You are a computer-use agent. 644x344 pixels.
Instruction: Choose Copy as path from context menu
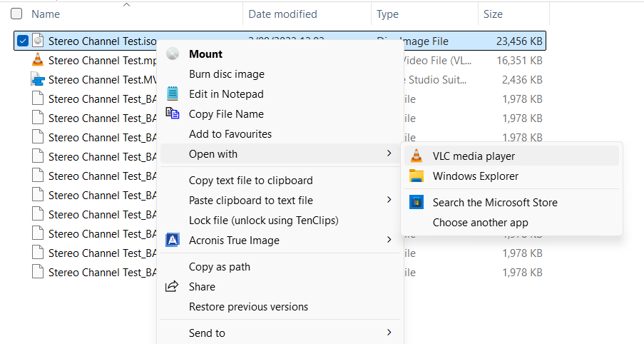pos(219,266)
